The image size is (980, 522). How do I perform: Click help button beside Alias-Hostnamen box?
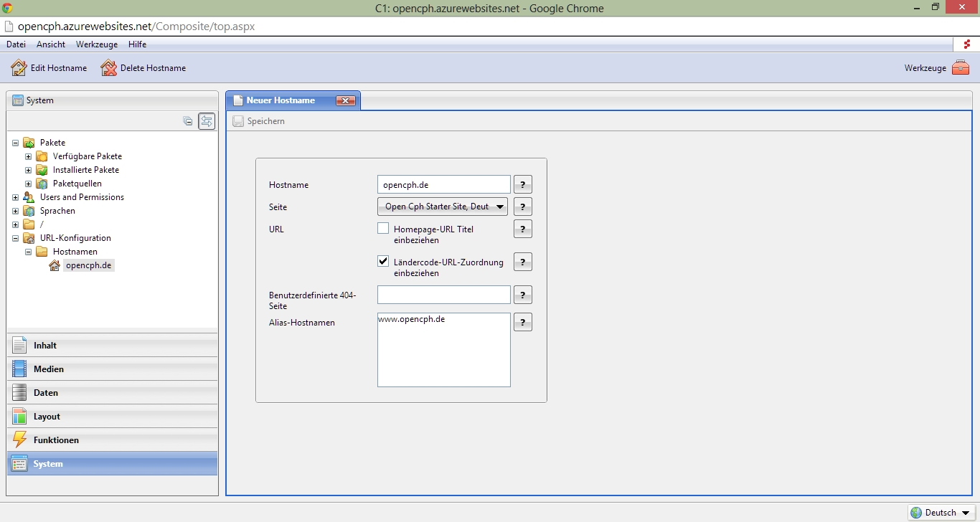[x=523, y=322]
